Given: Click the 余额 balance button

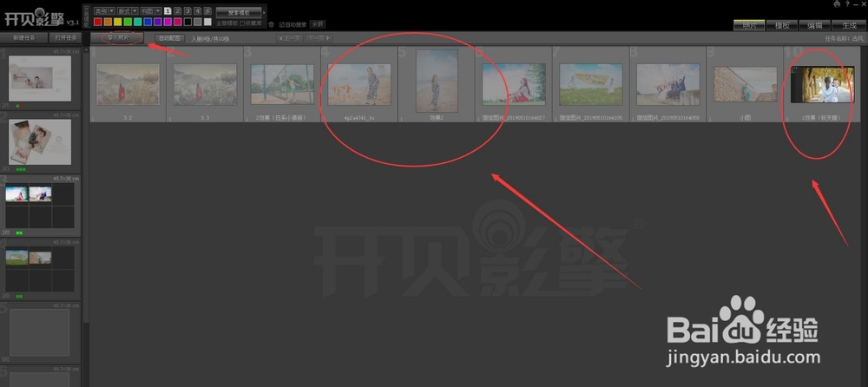Looking at the screenshot, I should (317, 24).
